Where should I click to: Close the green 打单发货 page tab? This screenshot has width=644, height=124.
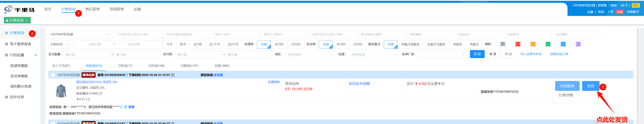coord(27,21)
